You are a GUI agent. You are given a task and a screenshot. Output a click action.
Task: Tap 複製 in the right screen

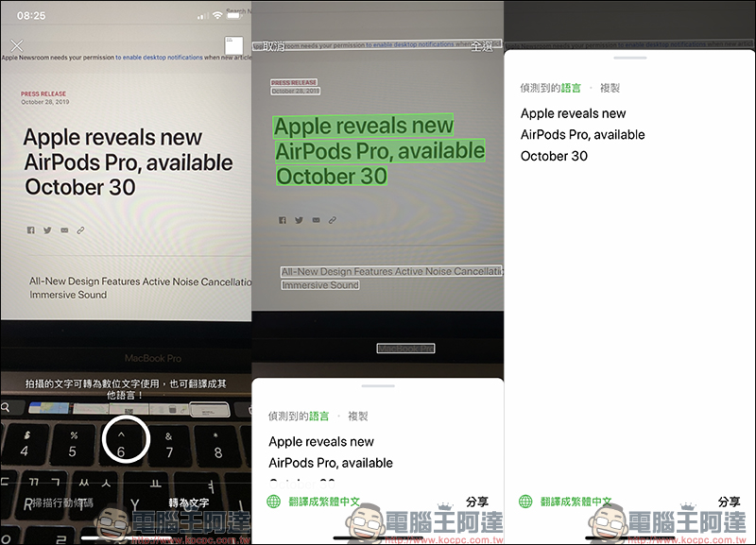click(x=610, y=88)
